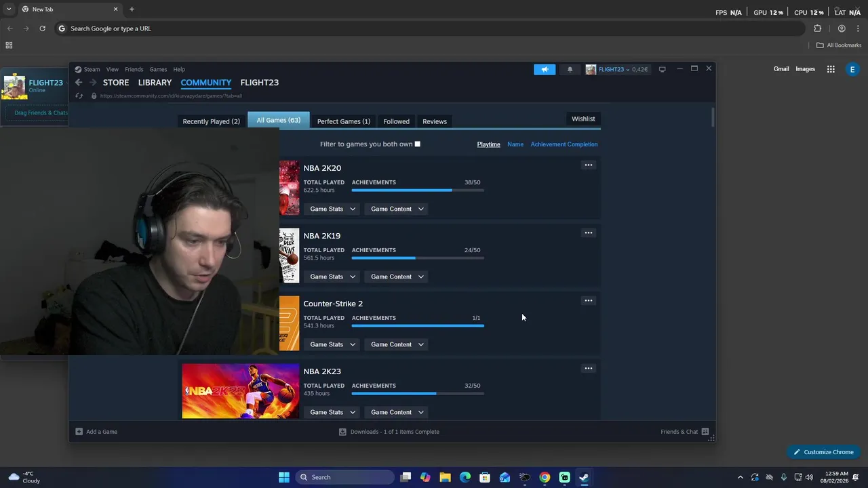Screen dimensions: 868x488
Task: Open options menu for NBA 2K23
Action: coord(589,368)
